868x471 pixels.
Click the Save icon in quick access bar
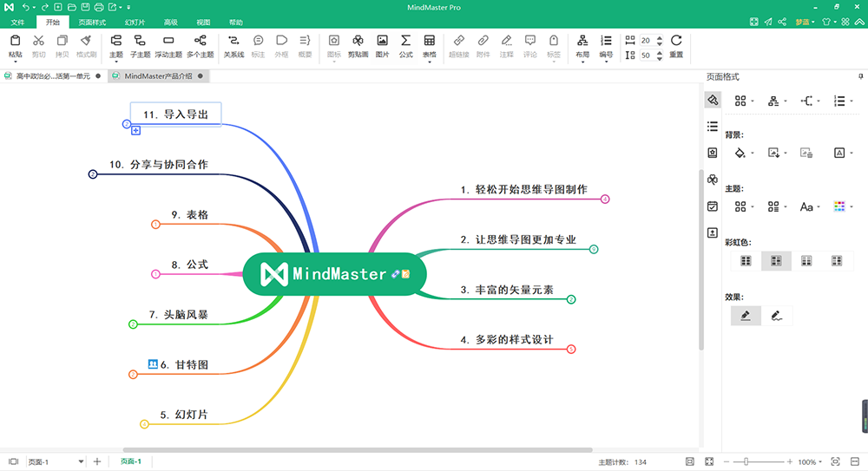(85, 7)
